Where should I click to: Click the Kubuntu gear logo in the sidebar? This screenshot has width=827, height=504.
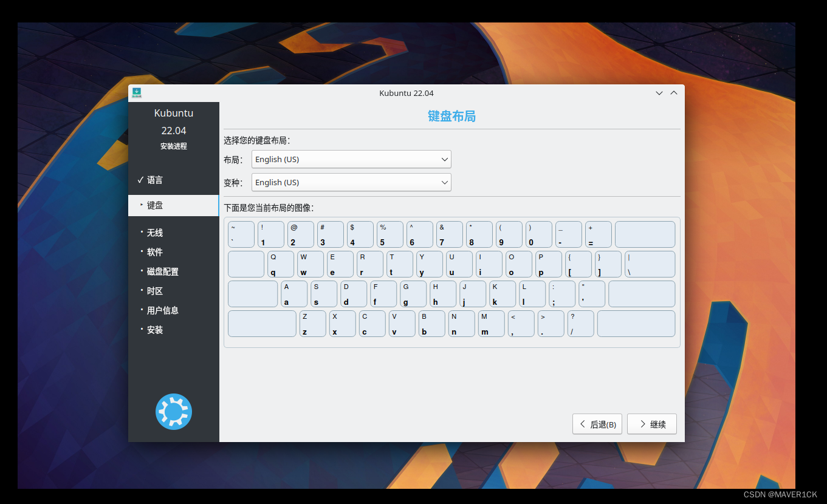tap(174, 412)
